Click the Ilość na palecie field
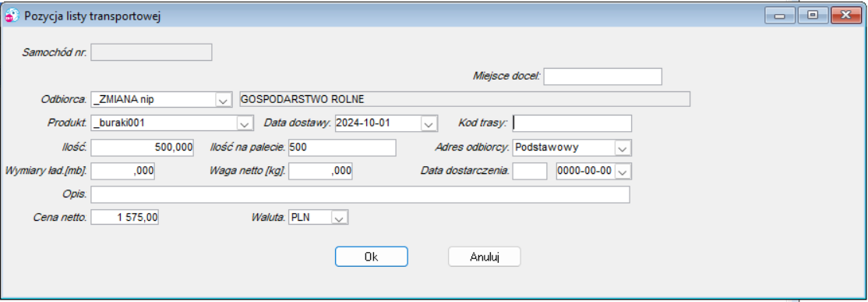868x302 pixels. (342, 147)
